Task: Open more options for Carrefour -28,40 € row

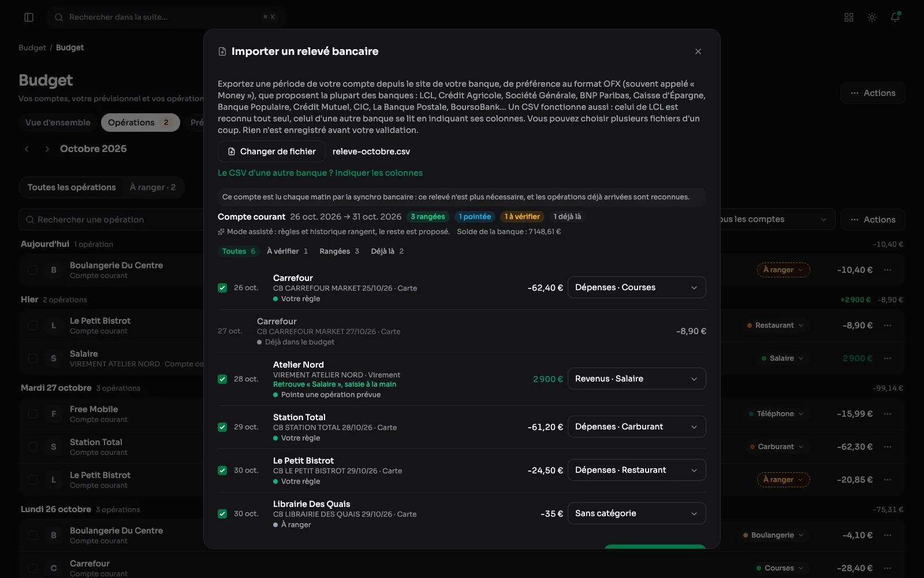Action: tap(888, 568)
